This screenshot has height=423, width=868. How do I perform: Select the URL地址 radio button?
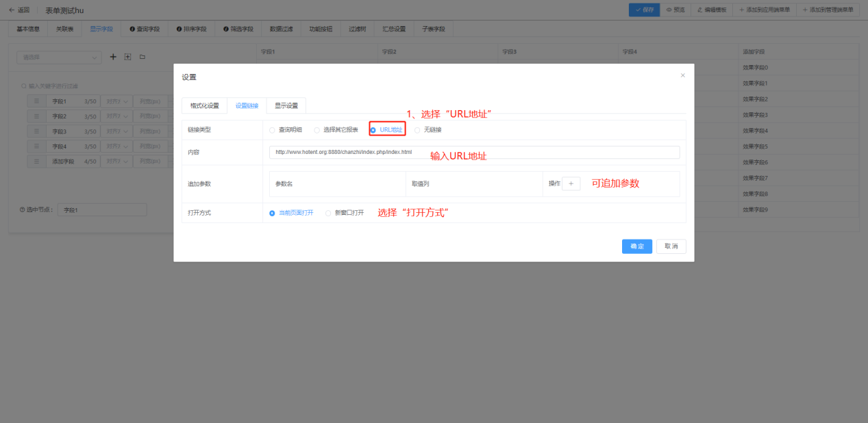pos(373,130)
